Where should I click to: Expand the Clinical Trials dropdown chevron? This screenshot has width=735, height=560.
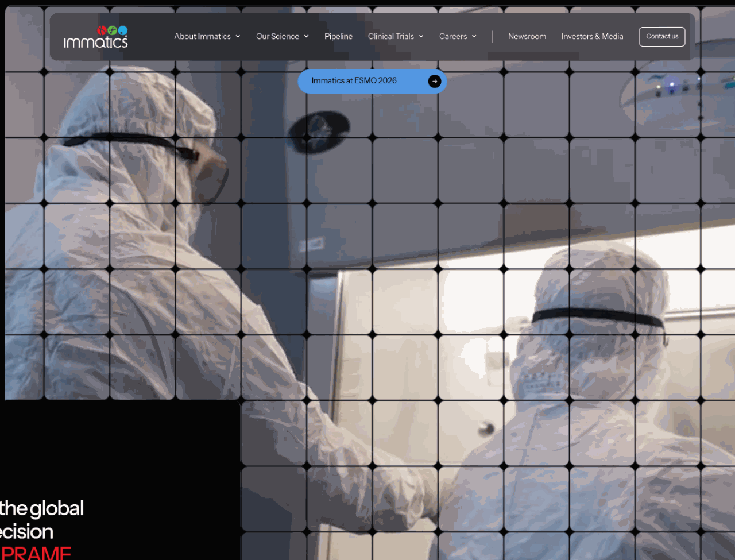(421, 36)
